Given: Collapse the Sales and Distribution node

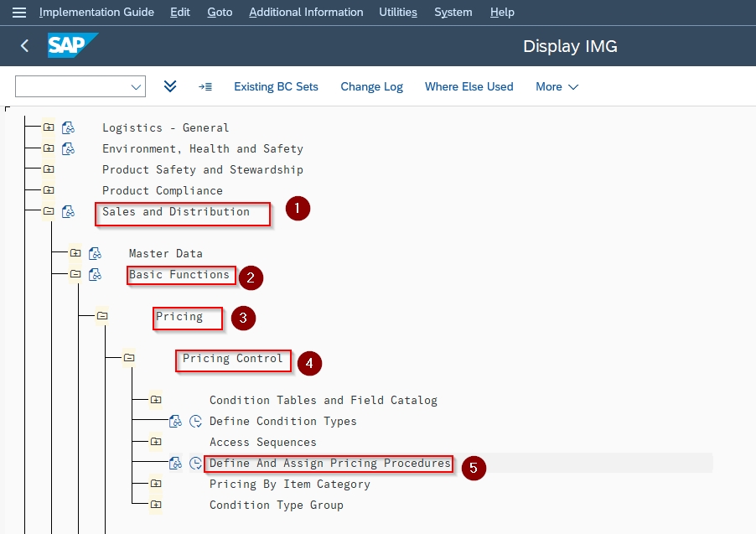Looking at the screenshot, I should tap(49, 210).
